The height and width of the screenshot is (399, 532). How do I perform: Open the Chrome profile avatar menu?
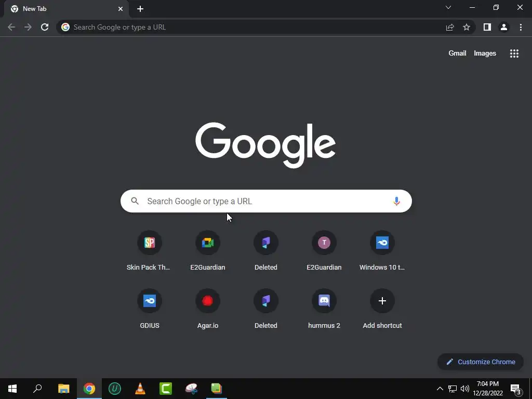tap(504, 27)
